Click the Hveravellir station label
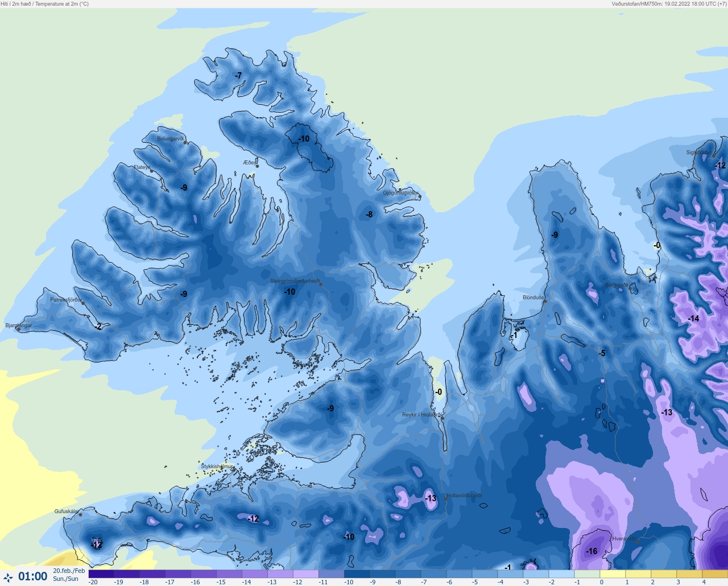The width and height of the screenshot is (728, 586). click(x=624, y=538)
